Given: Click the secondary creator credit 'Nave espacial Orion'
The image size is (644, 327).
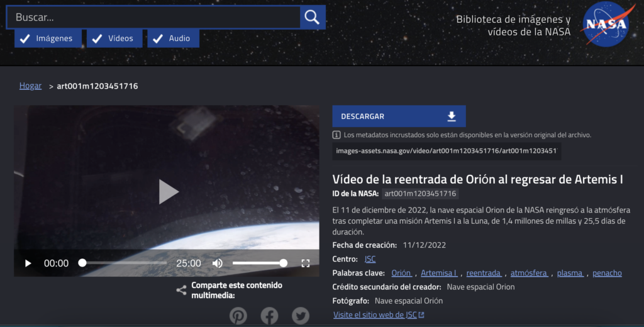Looking at the screenshot, I should click(480, 287).
